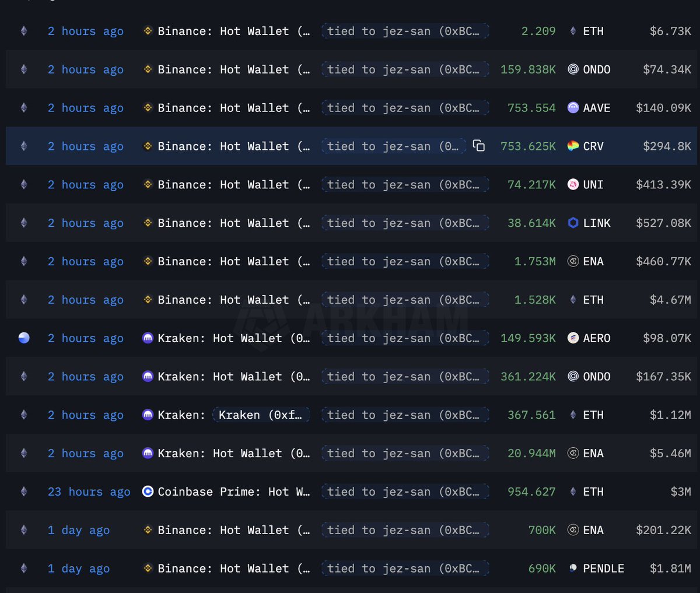Viewport: 700px width, 593px height.
Task: Click the amount 74.217K
Action: [x=531, y=185]
